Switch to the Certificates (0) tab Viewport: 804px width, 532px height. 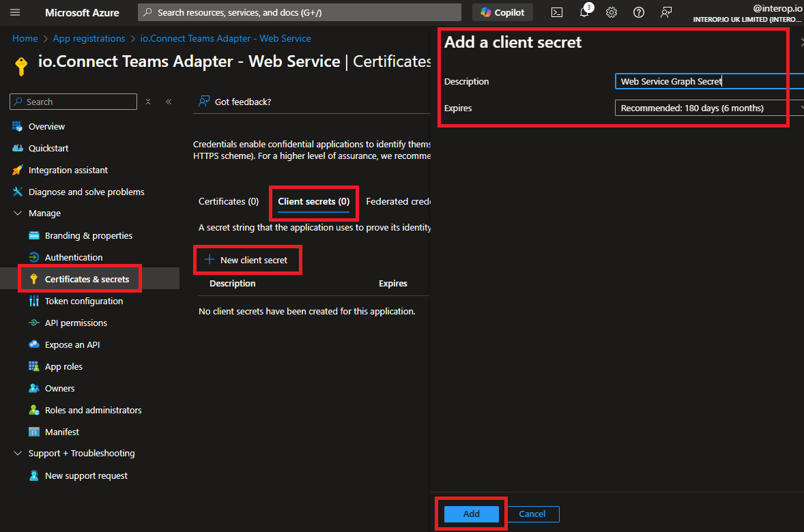pos(229,201)
